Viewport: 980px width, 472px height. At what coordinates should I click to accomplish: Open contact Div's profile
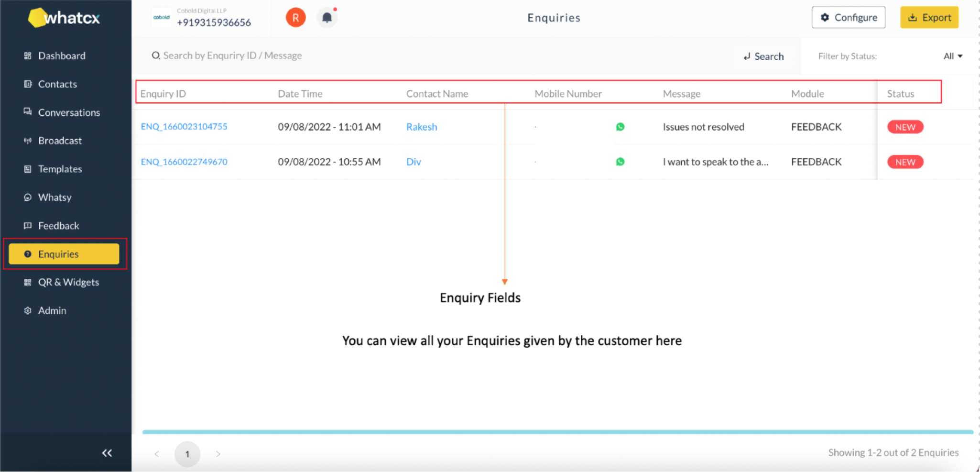pyautogui.click(x=413, y=162)
